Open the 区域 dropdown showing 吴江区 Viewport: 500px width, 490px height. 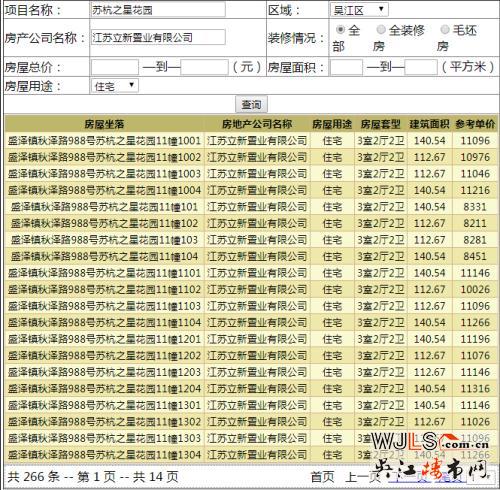coord(359,10)
